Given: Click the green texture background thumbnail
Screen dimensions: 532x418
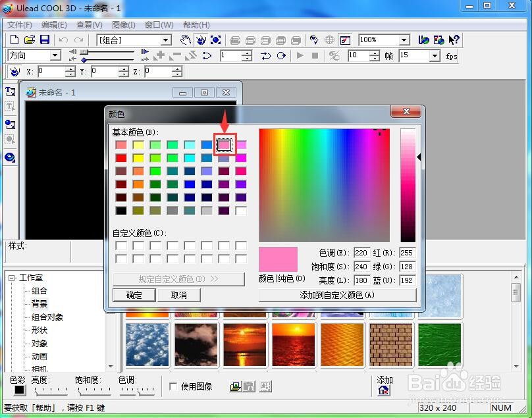Looking at the screenshot, I should (440, 345).
